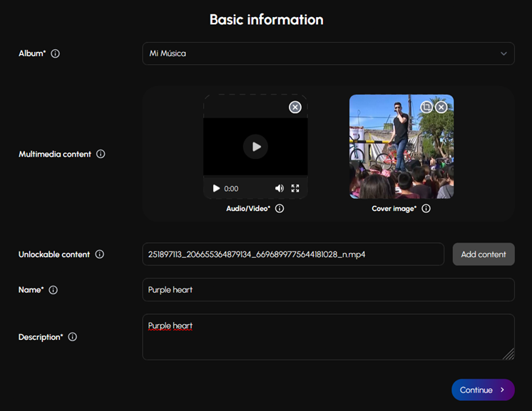532x411 pixels.
Task: Crop the cover image
Action: (x=426, y=107)
